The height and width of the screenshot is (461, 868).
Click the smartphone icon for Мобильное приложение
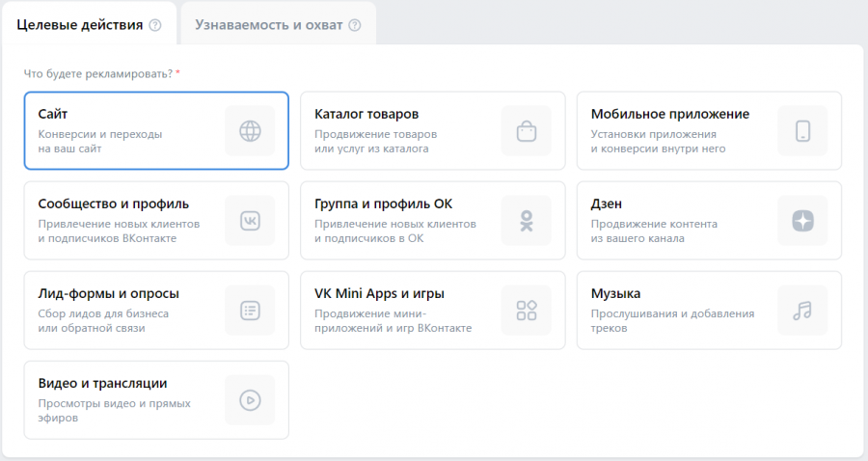[802, 131]
